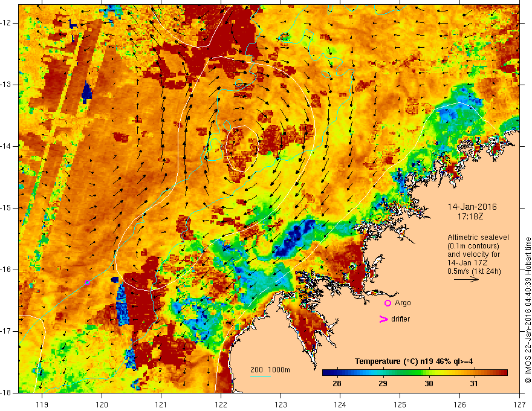
Task: Click the '(0.1m contours)' caption line
Action: (x=473, y=246)
